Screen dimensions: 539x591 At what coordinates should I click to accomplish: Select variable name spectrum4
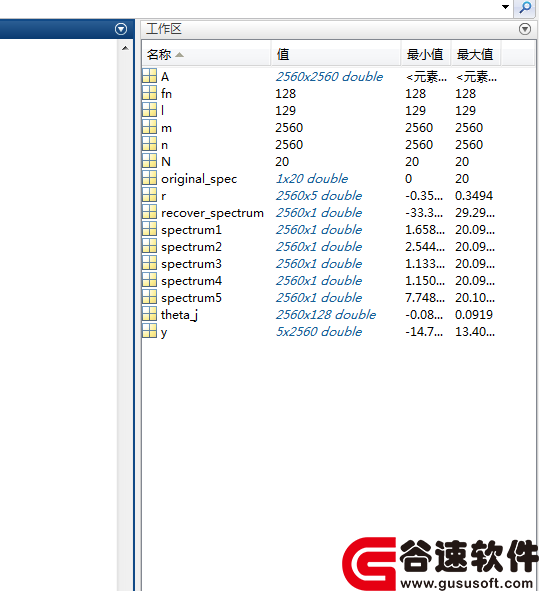191,281
